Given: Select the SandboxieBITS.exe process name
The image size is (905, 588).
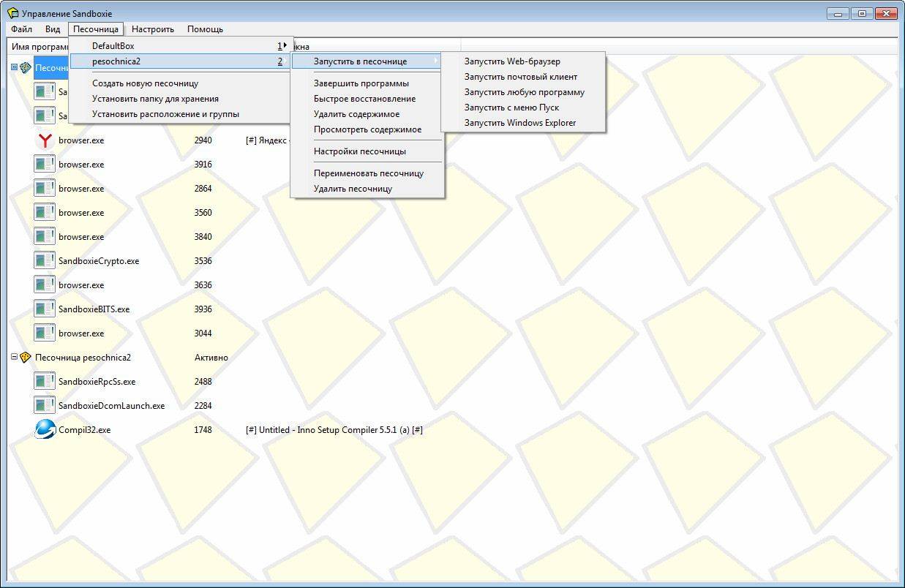Looking at the screenshot, I should pos(94,309).
